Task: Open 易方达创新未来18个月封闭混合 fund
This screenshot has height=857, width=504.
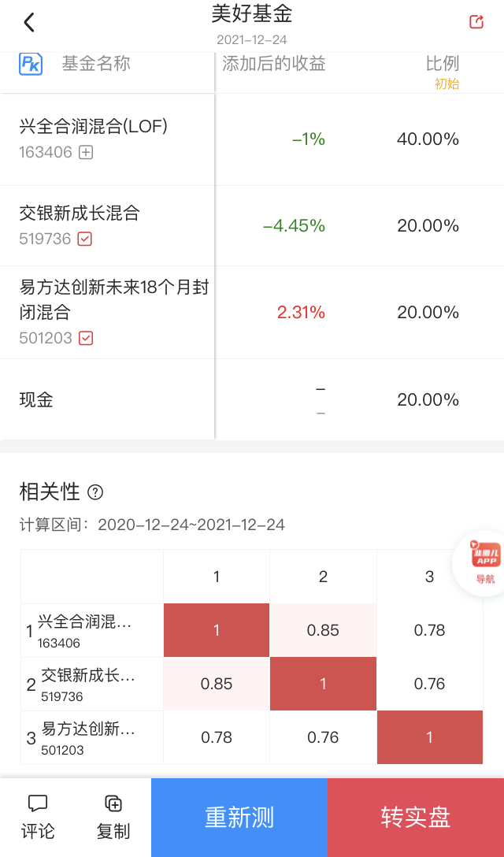Action: tap(114, 299)
